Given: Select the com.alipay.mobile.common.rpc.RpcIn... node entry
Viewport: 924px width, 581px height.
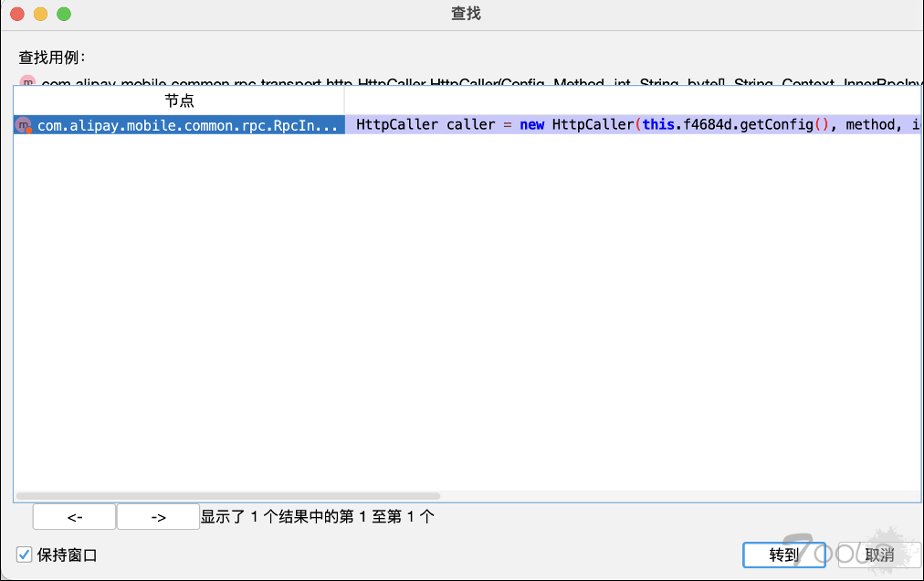Looking at the screenshot, I should 187,125.
